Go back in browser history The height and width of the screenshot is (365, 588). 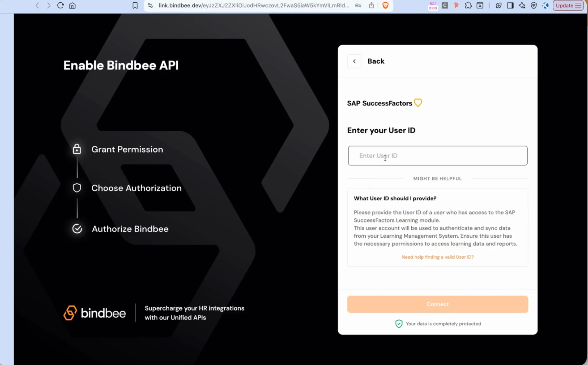[37, 5]
